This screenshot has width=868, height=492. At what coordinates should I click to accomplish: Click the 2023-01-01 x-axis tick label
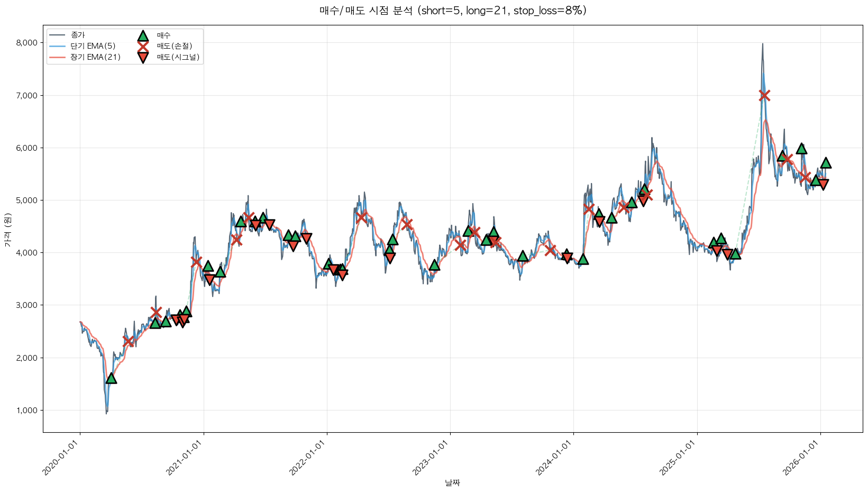pyautogui.click(x=430, y=458)
